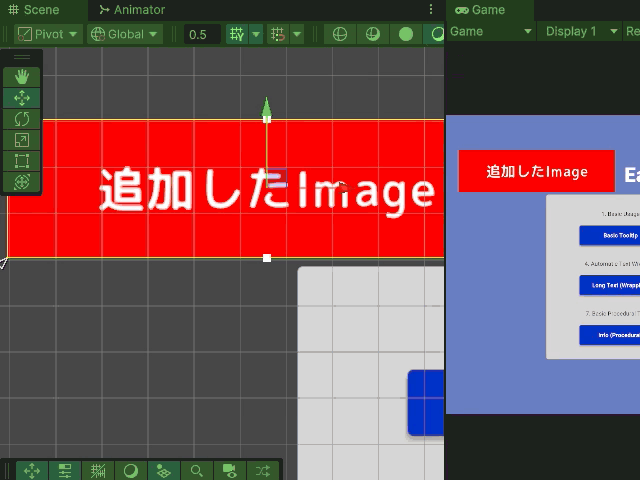Image resolution: width=640 pixels, height=480 pixels.
Task: Select the Transform tool
Action: pos(22,182)
